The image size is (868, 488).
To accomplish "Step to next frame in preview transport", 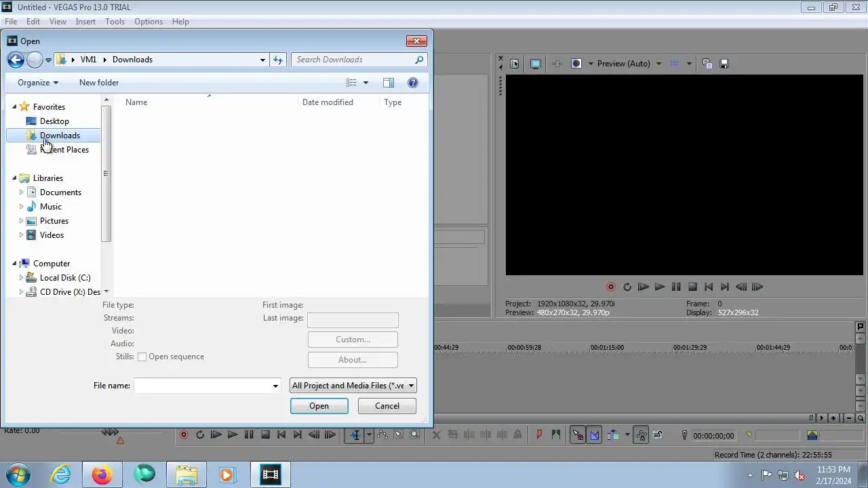I will coord(757,287).
